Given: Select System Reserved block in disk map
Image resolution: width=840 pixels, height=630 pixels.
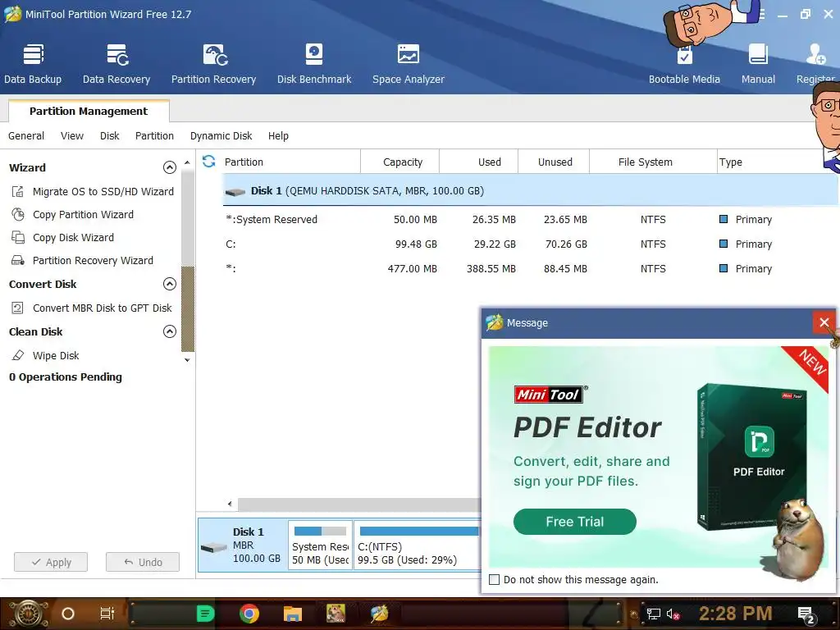Looking at the screenshot, I should pyautogui.click(x=321, y=546).
